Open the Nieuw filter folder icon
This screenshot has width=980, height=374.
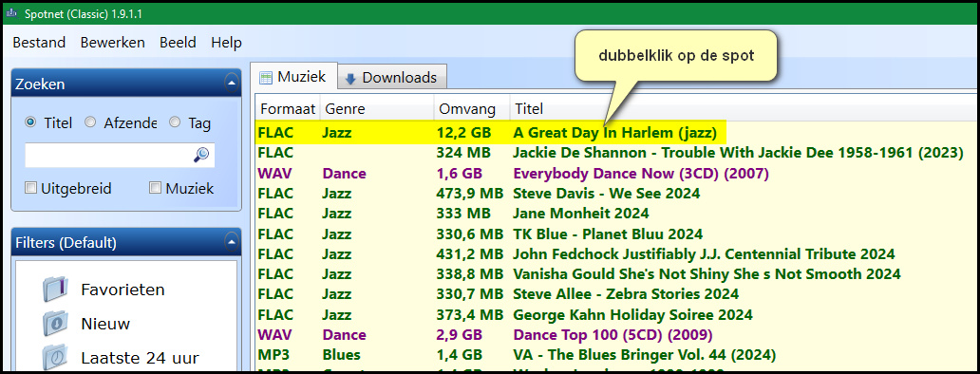coord(55,324)
